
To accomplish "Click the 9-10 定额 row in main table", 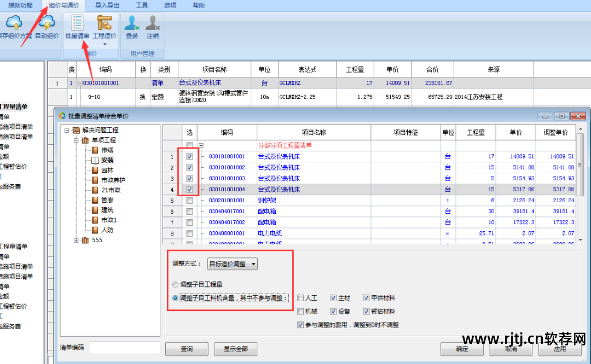I will pos(290,97).
